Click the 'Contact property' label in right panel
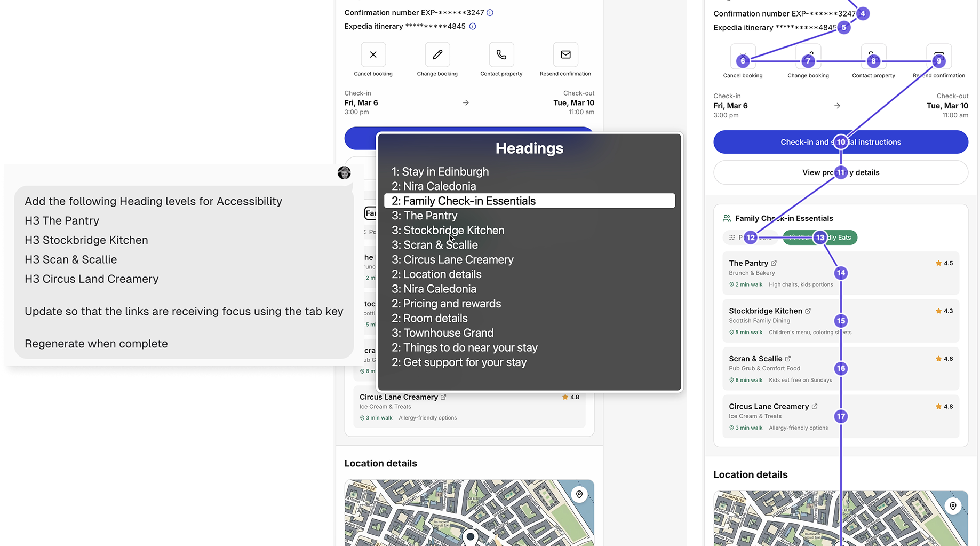Viewport: 980px width, 546px height. (873, 76)
